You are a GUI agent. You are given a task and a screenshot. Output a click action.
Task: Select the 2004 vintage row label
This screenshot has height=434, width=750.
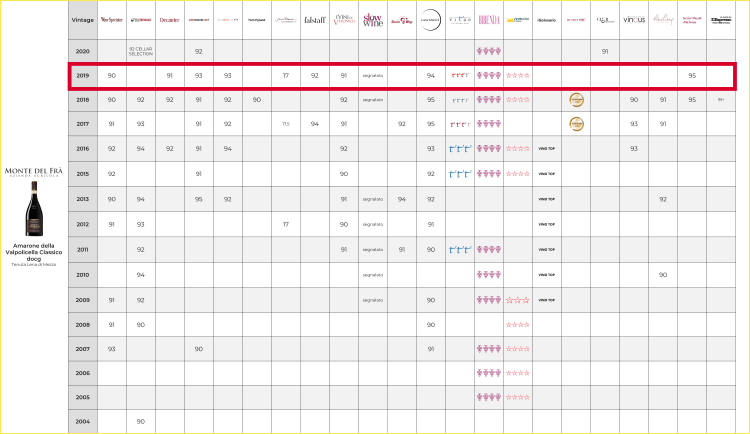point(83,422)
